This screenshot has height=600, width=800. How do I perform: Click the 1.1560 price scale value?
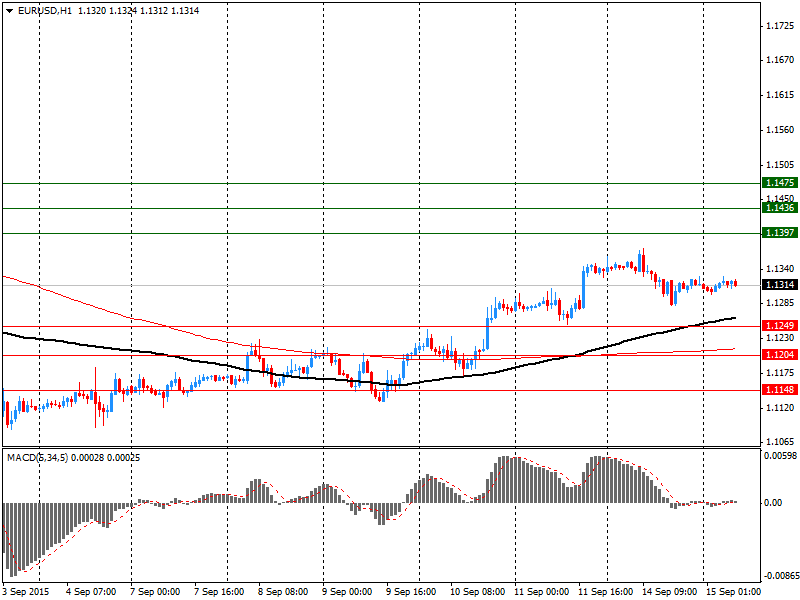tap(781, 130)
